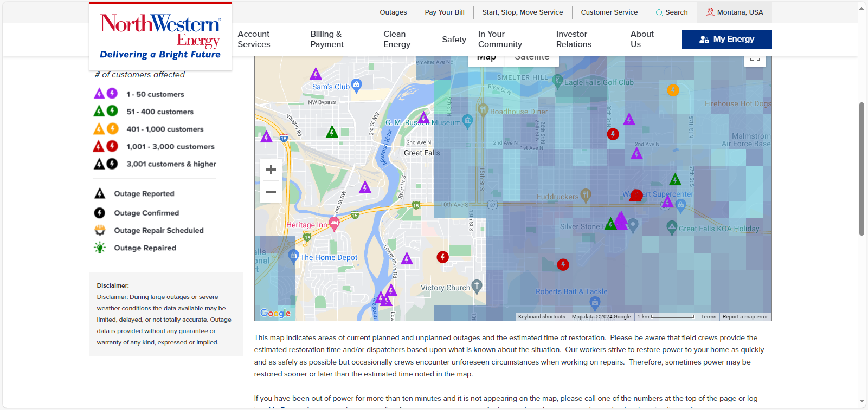Click the Google logo on the map
Screen dimensions: 868x410
click(x=275, y=313)
